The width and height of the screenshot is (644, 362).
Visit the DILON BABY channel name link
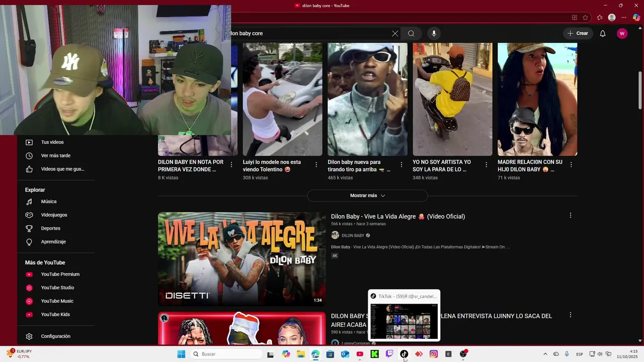[x=353, y=235]
